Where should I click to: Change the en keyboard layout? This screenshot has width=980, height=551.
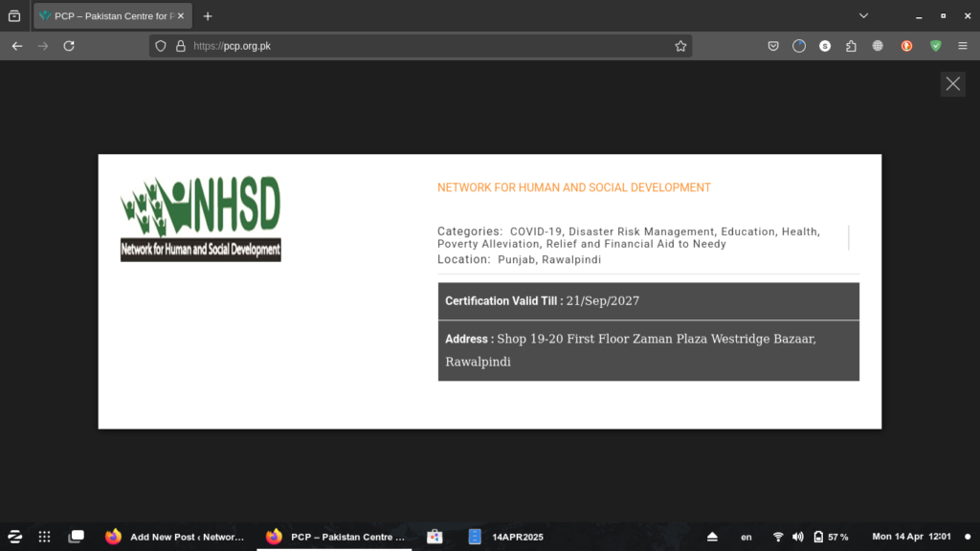coord(746,537)
